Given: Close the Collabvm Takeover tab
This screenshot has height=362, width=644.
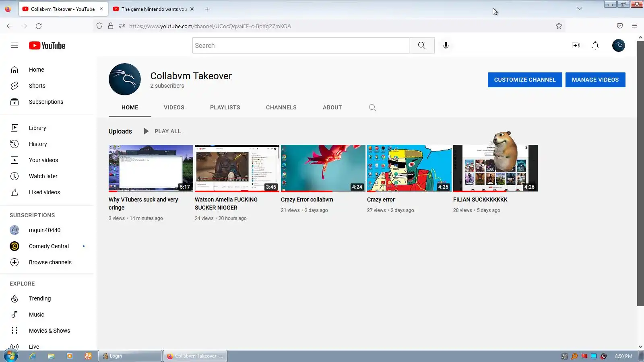Looking at the screenshot, I should click(101, 9).
